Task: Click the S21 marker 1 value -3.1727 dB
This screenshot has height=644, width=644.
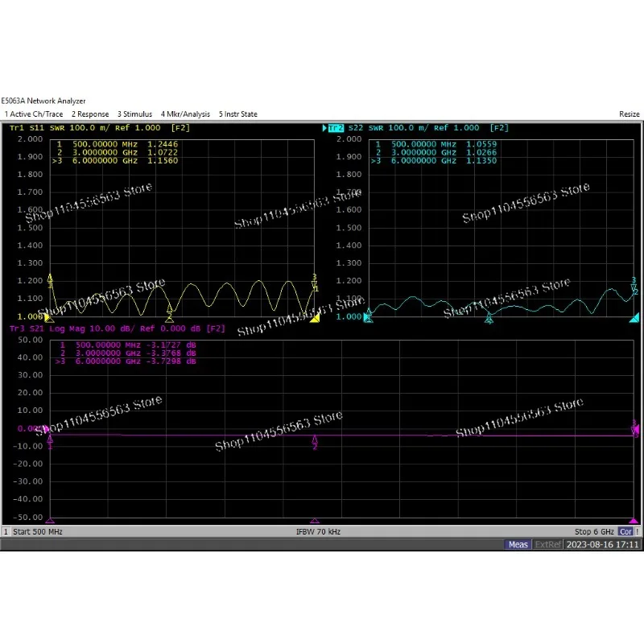Action: coord(171,345)
